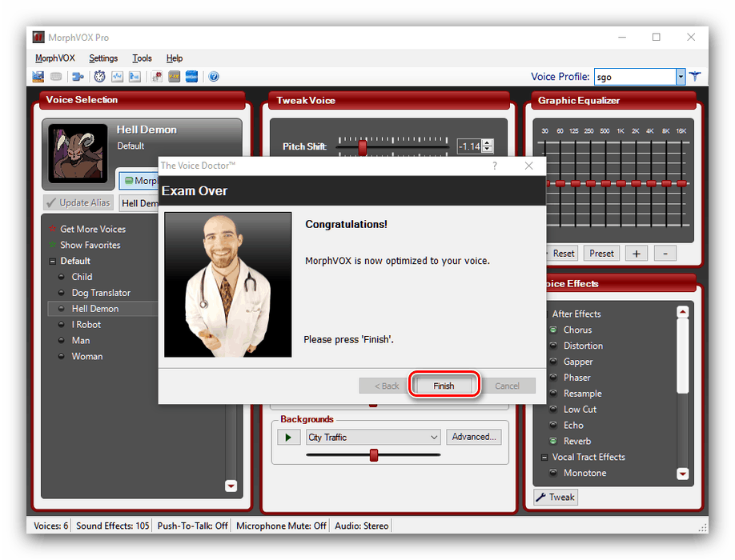
Task: Open help via blue question mark icon
Action: tap(214, 76)
